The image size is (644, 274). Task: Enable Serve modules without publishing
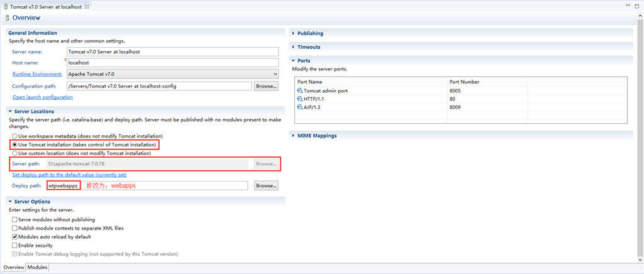click(x=15, y=219)
